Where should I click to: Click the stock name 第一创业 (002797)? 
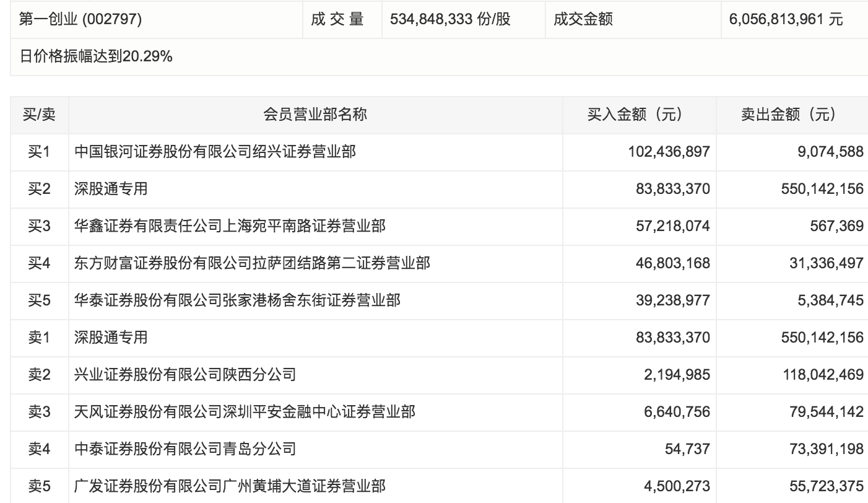(x=81, y=20)
